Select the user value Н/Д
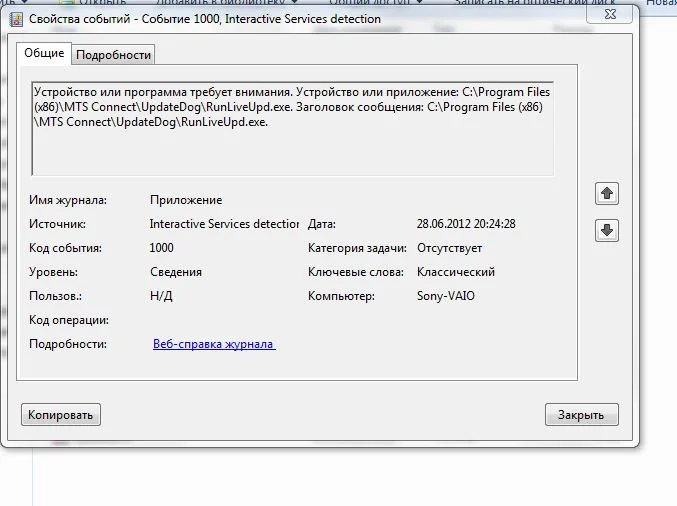677x506 pixels. click(x=161, y=296)
